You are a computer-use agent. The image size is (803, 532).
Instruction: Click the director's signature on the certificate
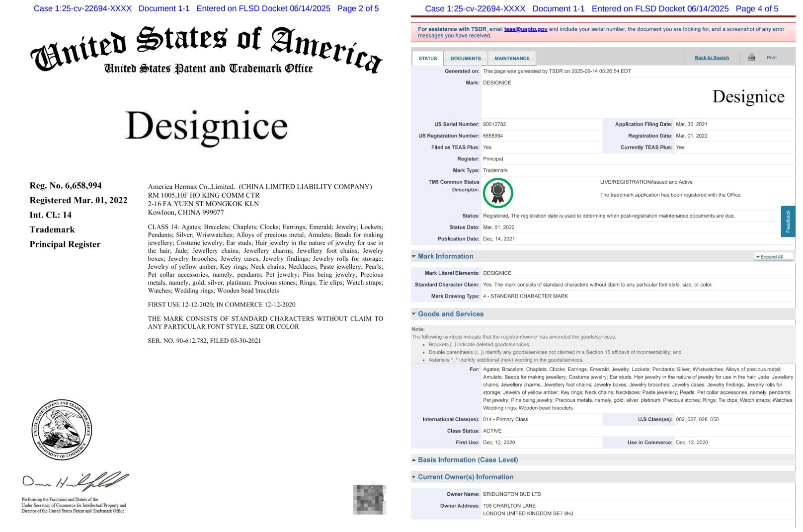[76, 481]
